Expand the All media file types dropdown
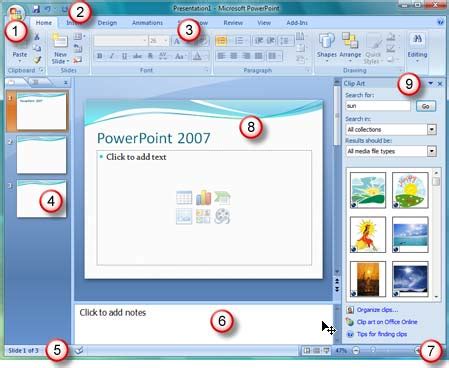 pos(432,151)
